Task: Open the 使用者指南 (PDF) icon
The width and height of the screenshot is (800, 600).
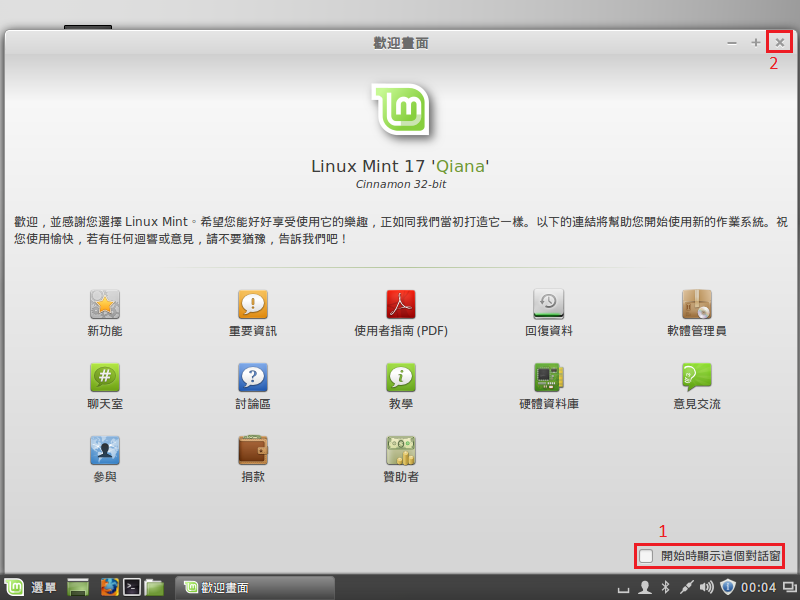Action: click(x=401, y=304)
